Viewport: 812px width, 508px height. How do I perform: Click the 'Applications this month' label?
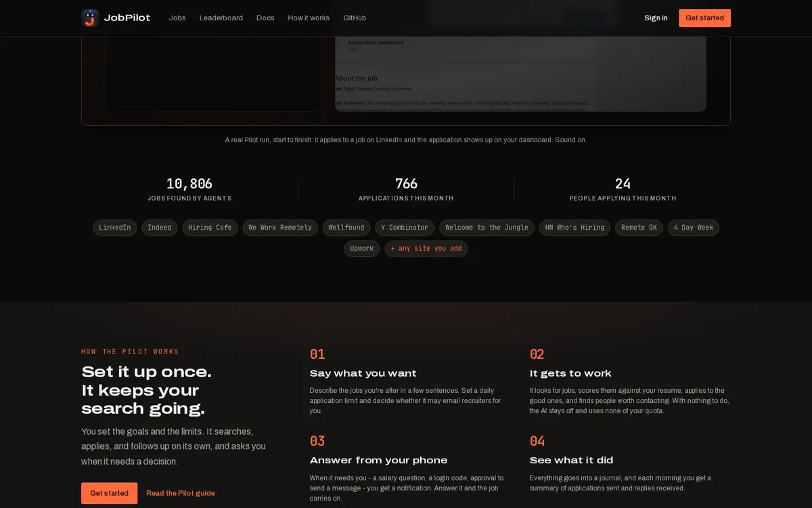coord(406,198)
